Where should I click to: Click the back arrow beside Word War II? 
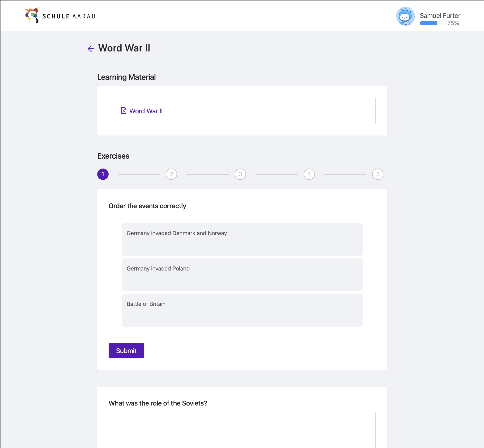click(90, 48)
